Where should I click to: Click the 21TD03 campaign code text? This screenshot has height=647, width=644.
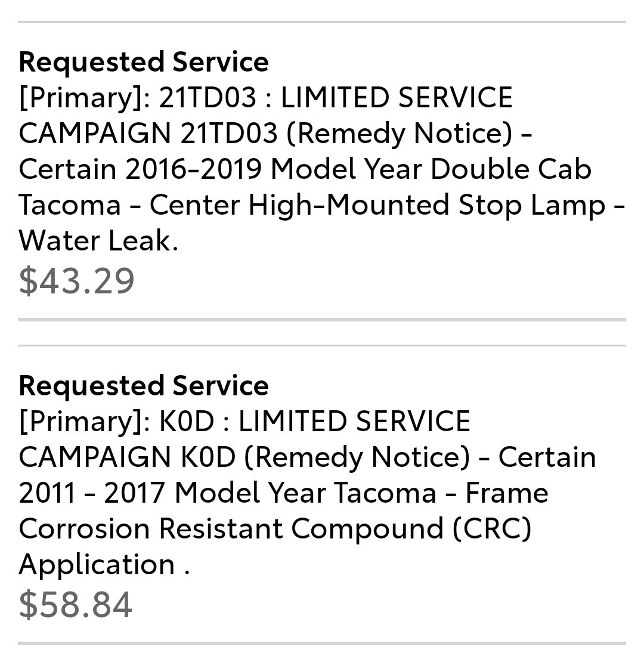click(208, 98)
